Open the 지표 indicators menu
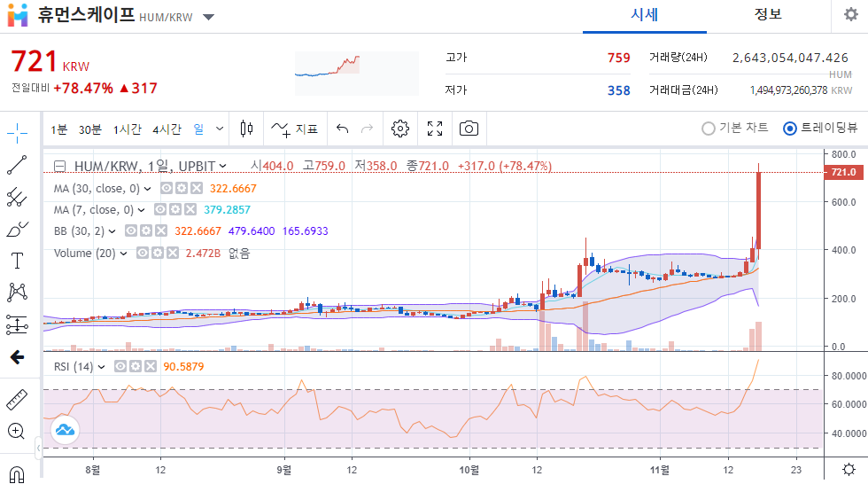Screen dimensions: 868x484 tap(294, 129)
